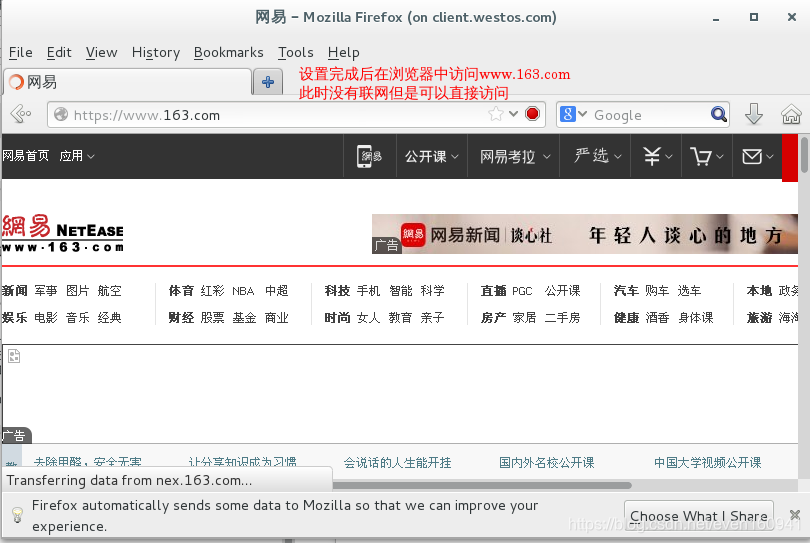810x543 pixels.
Task: Dismiss the Firefox data notification bar
Action: pyautogui.click(x=795, y=515)
